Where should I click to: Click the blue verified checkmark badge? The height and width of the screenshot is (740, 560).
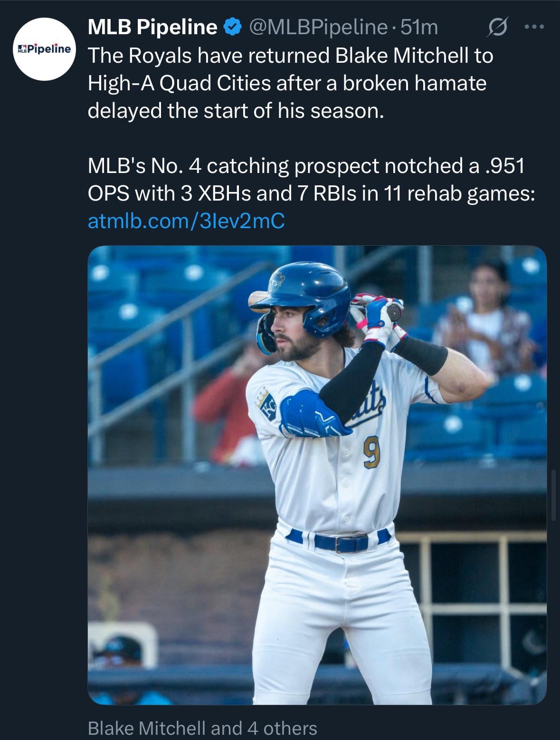point(231,28)
